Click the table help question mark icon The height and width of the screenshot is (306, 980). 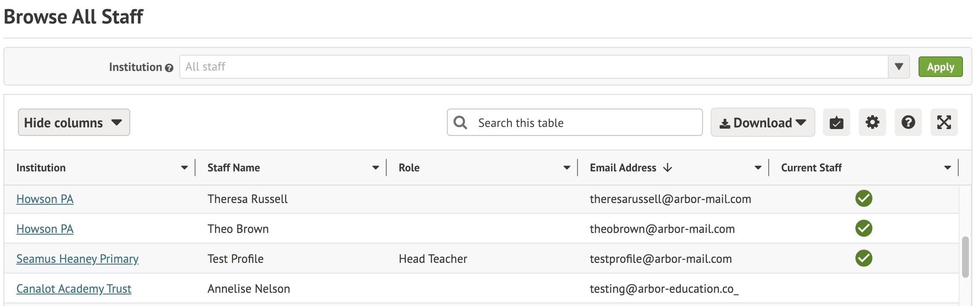pos(908,123)
